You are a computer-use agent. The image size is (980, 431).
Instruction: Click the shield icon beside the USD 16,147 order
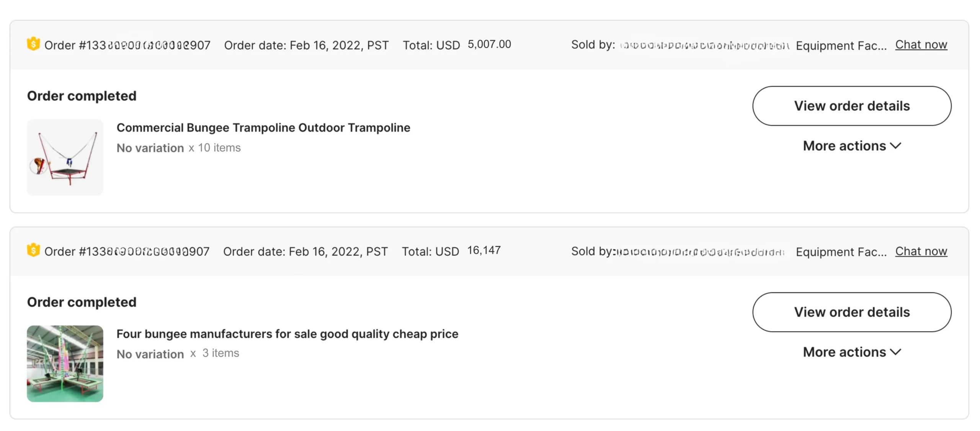click(33, 250)
